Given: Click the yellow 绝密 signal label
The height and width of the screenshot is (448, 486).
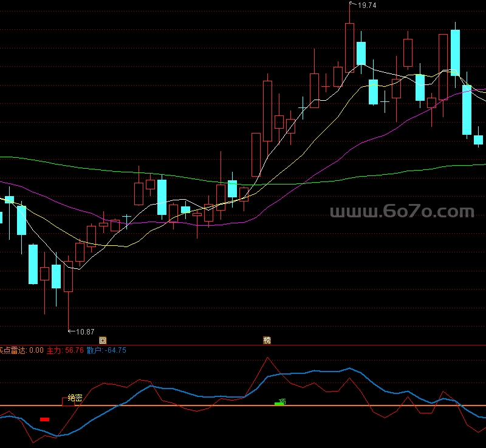Looking at the screenshot, I should tap(75, 398).
